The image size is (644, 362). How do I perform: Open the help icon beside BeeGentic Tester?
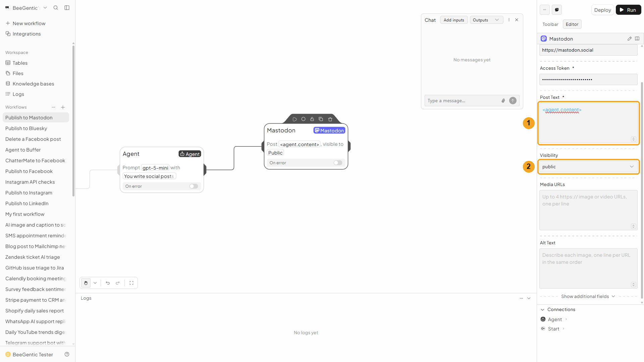click(67, 354)
